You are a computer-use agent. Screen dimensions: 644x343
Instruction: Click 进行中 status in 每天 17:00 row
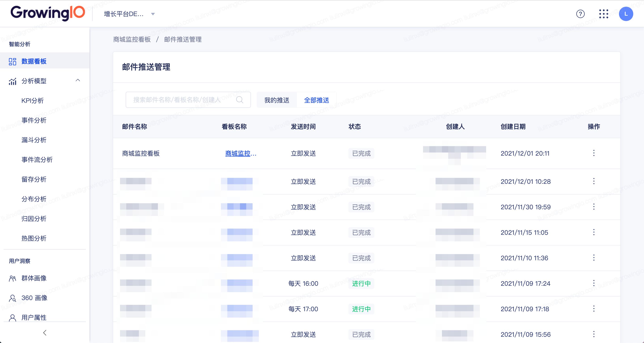[x=361, y=309]
